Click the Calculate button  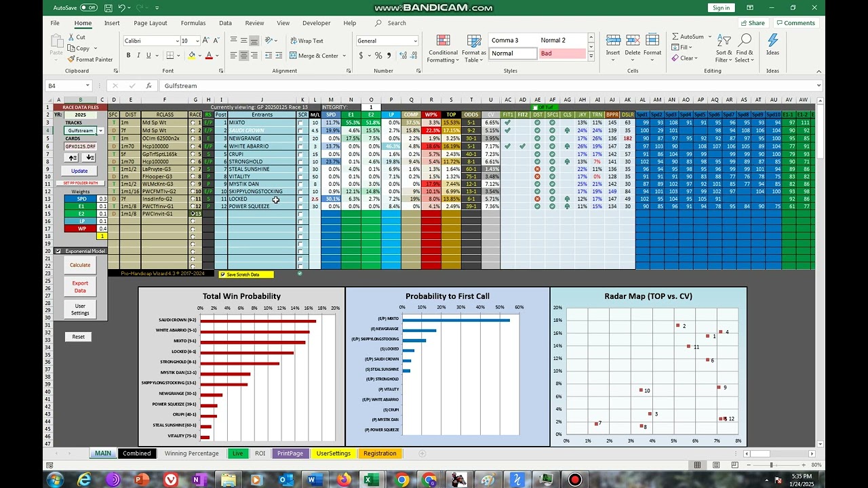click(80, 265)
